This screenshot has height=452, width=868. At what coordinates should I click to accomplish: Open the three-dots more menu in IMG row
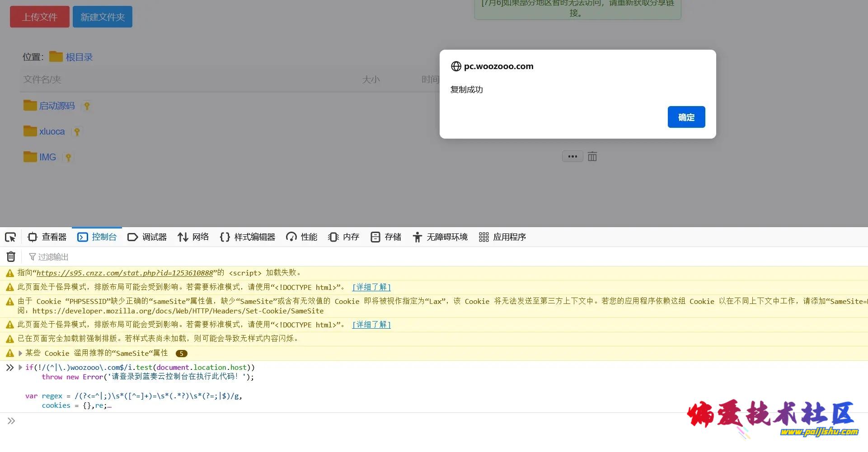pos(572,157)
